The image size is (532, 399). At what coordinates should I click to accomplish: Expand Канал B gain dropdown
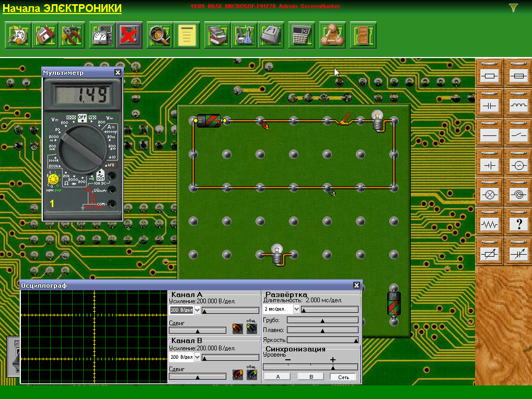(197, 358)
